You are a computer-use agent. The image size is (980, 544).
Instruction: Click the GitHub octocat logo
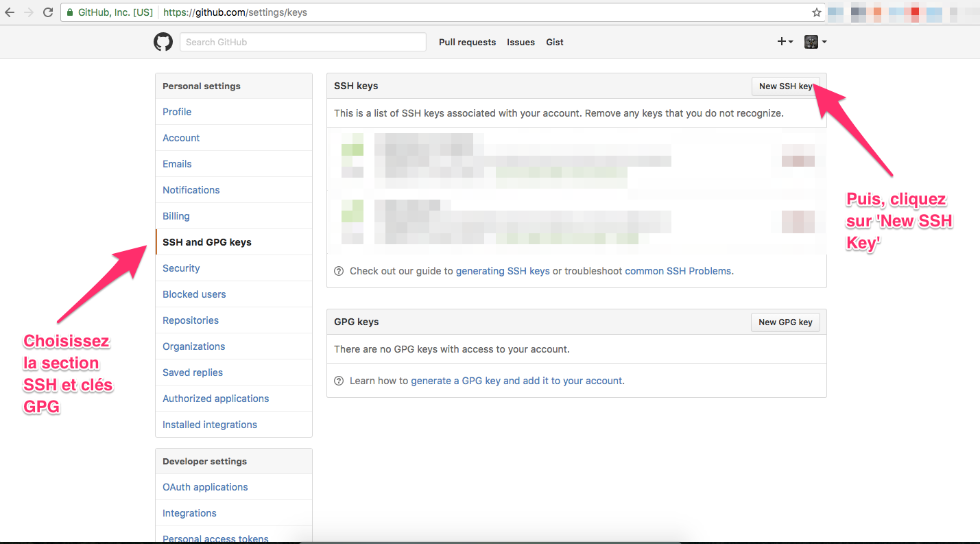pos(163,42)
